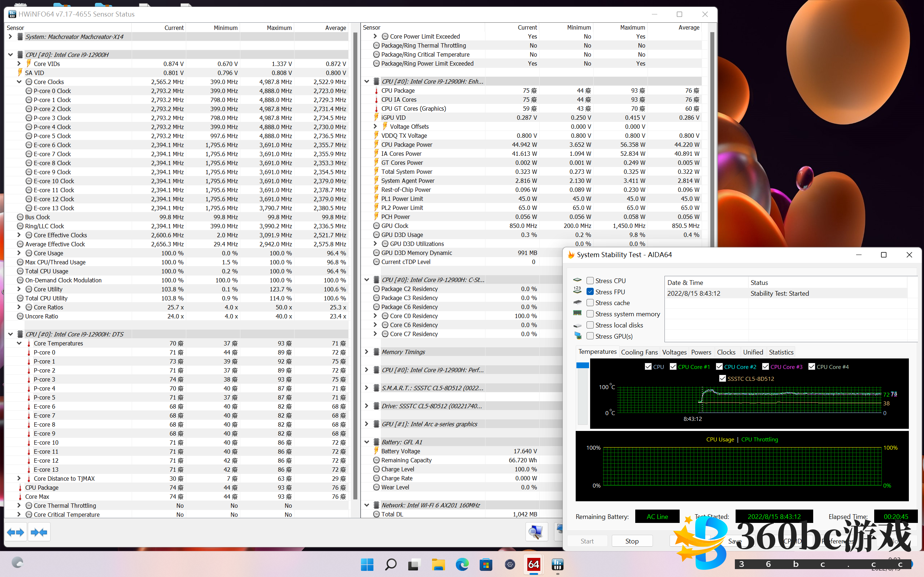Open File Explorer from taskbar

click(438, 564)
